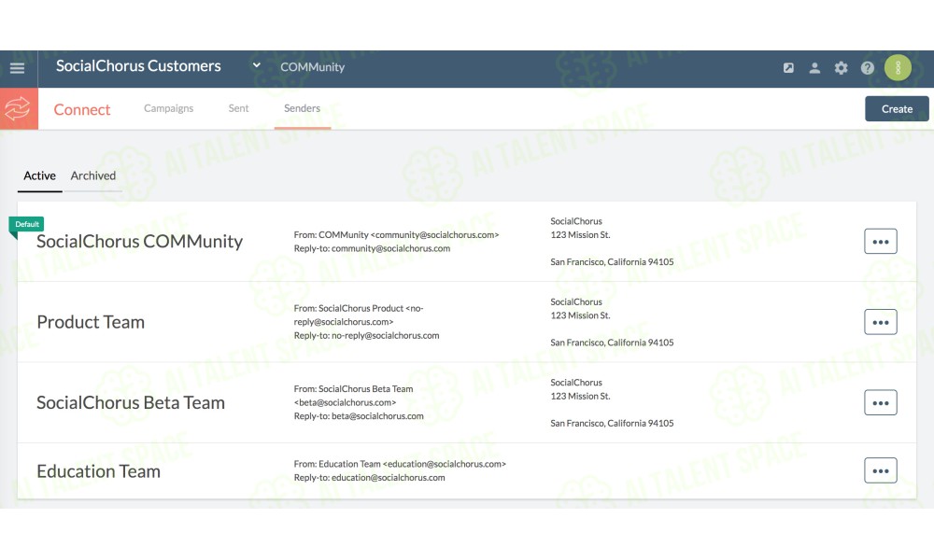
Task: Select the Product Team sender name
Action: [91, 322]
